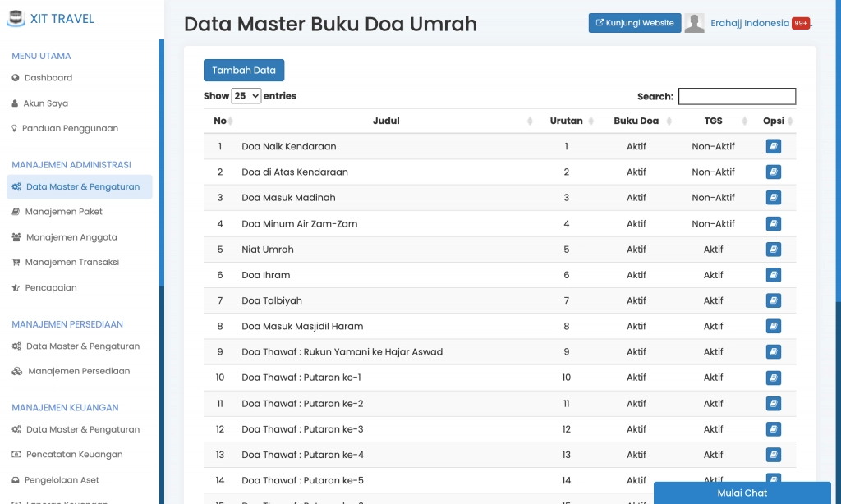Open the Show entries dropdown
This screenshot has width=841, height=504.
pyautogui.click(x=246, y=96)
